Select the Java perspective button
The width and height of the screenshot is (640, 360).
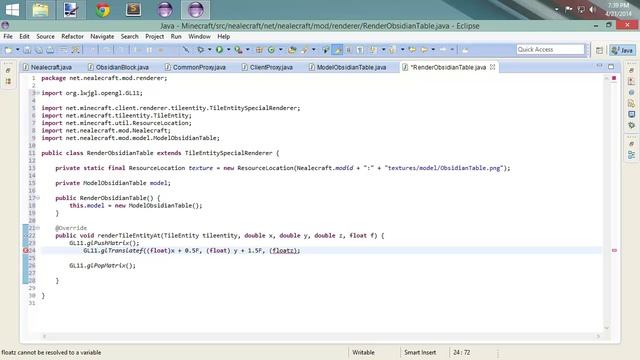click(x=622, y=50)
